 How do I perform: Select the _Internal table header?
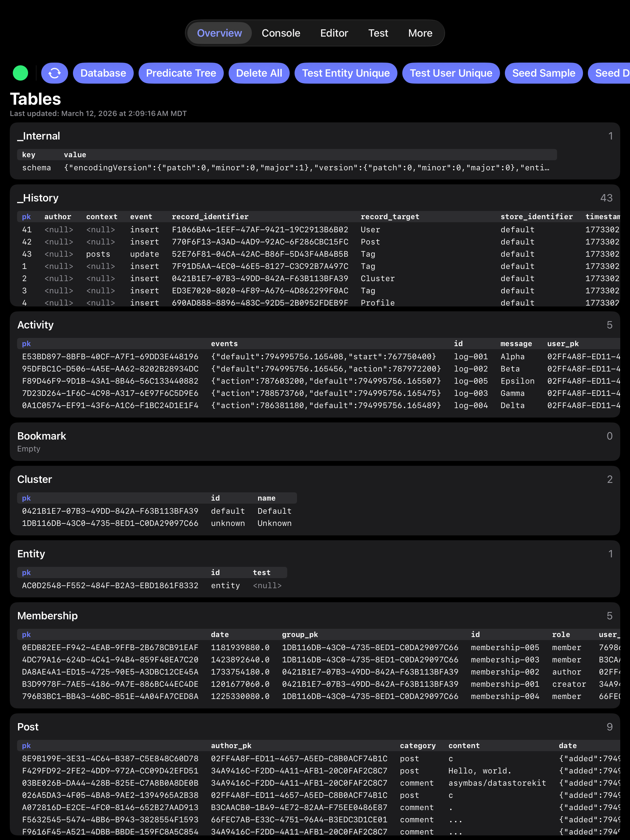(x=39, y=136)
